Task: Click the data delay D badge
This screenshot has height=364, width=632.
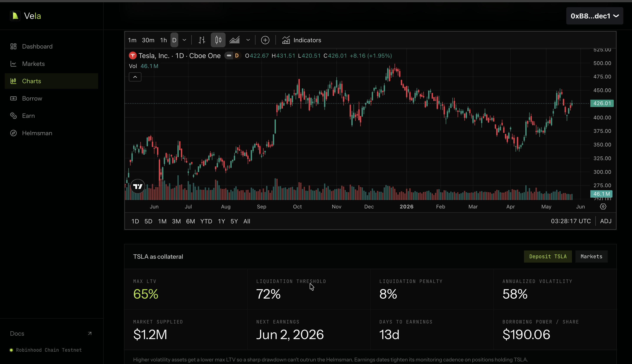Action: pos(237,56)
